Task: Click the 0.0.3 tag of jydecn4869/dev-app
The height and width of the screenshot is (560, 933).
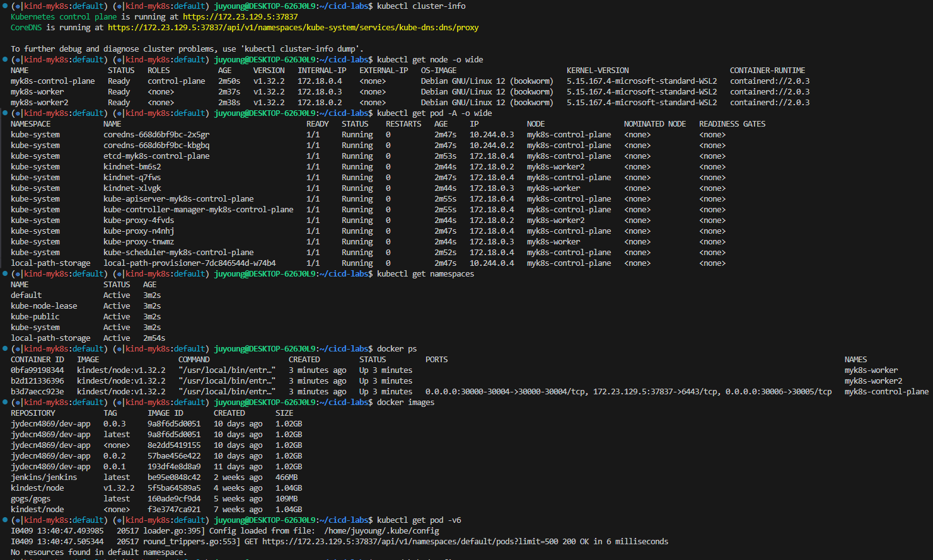Action: coord(115,424)
